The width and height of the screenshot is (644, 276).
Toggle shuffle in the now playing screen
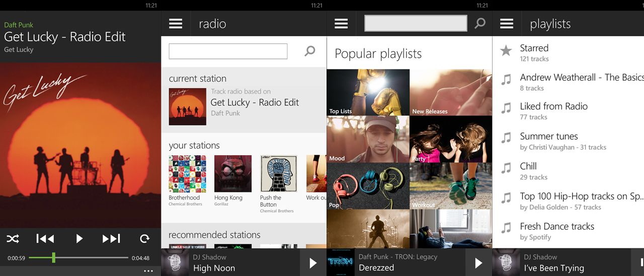pos(13,239)
